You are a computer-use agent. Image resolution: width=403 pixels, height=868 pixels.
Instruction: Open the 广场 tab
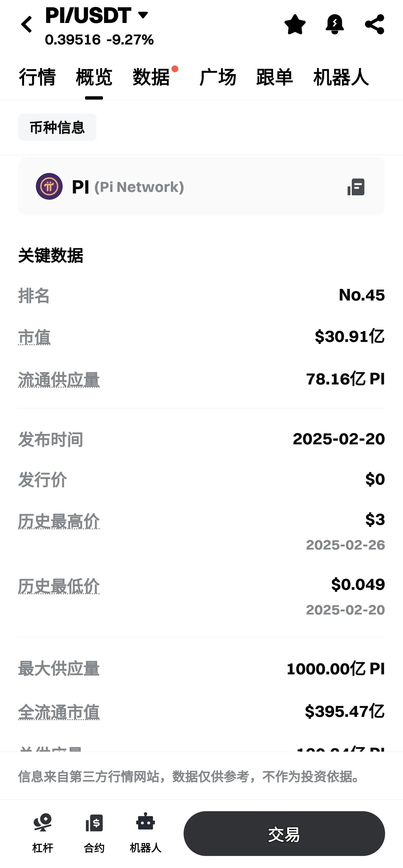218,77
